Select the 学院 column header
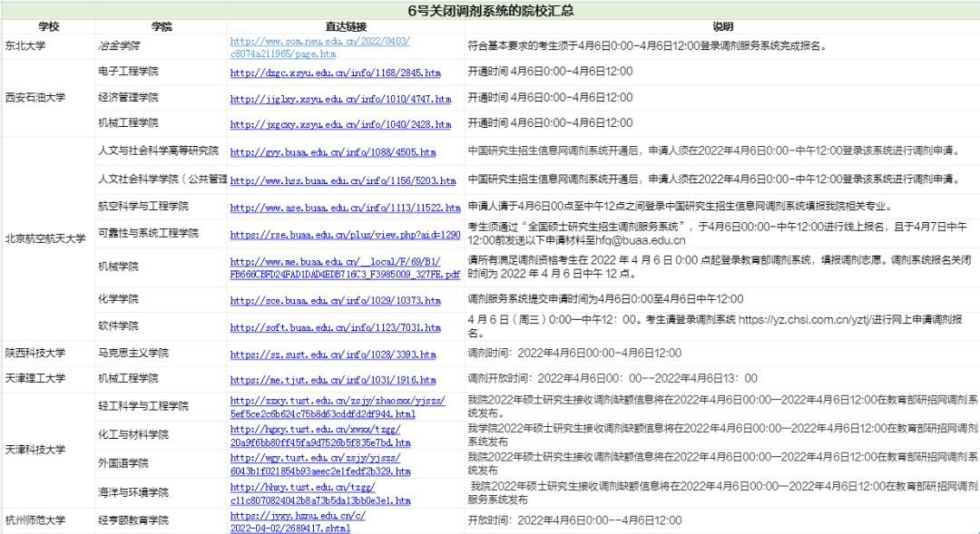The height and width of the screenshot is (534, 980). [162, 27]
